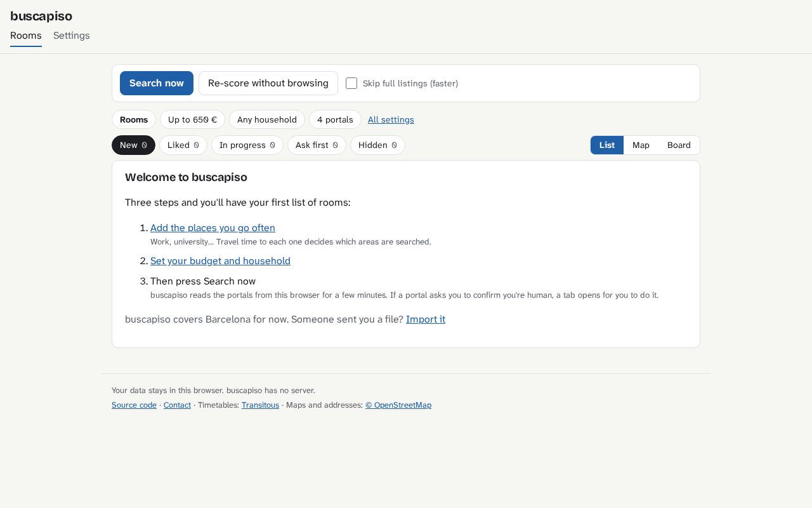Switch to Board view

click(679, 145)
